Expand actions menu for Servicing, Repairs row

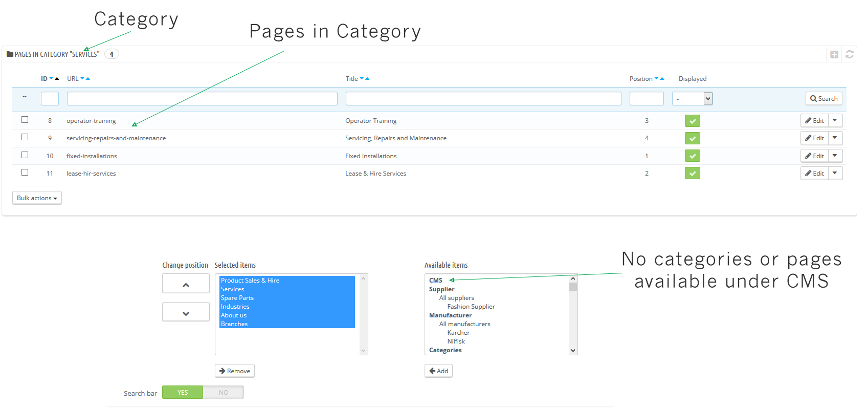click(x=835, y=138)
